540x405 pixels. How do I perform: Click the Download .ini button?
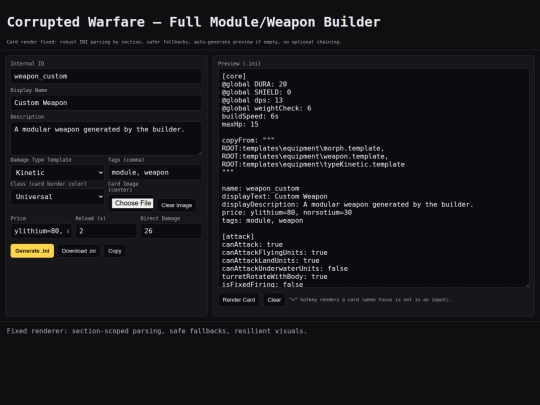[x=79, y=251]
